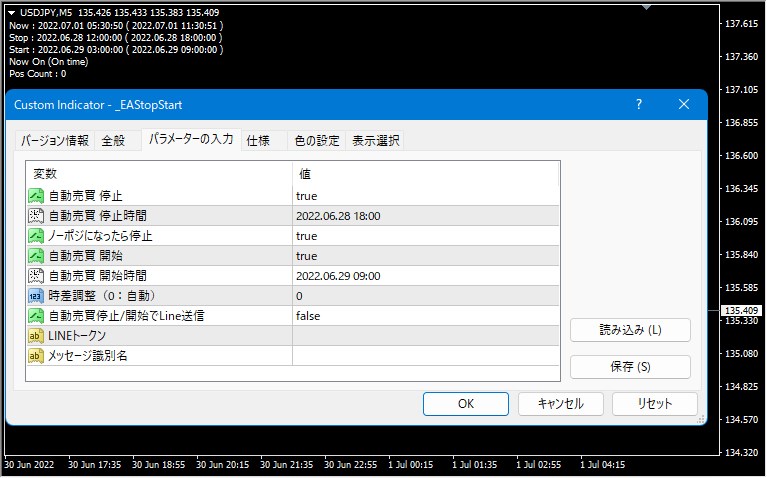Image resolution: width=767 pixels, height=478 pixels.
Task: Click the OK button
Action: 466,404
